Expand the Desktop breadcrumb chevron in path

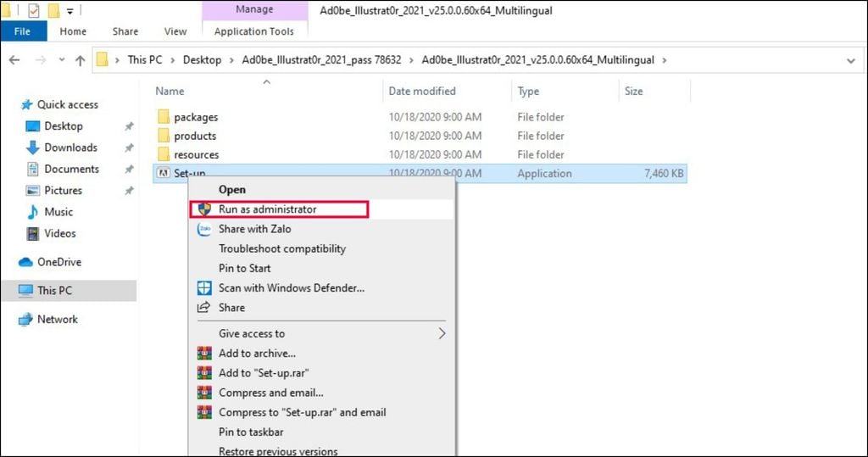pos(231,60)
